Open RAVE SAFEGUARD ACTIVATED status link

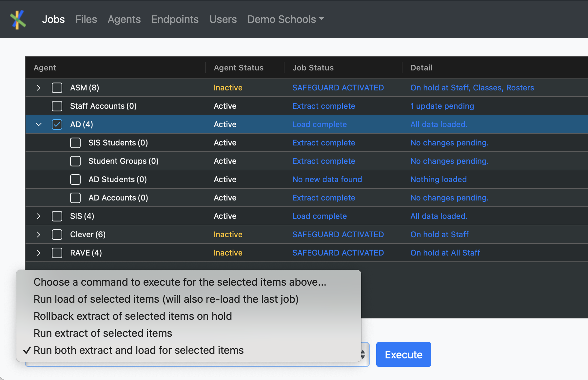point(338,253)
